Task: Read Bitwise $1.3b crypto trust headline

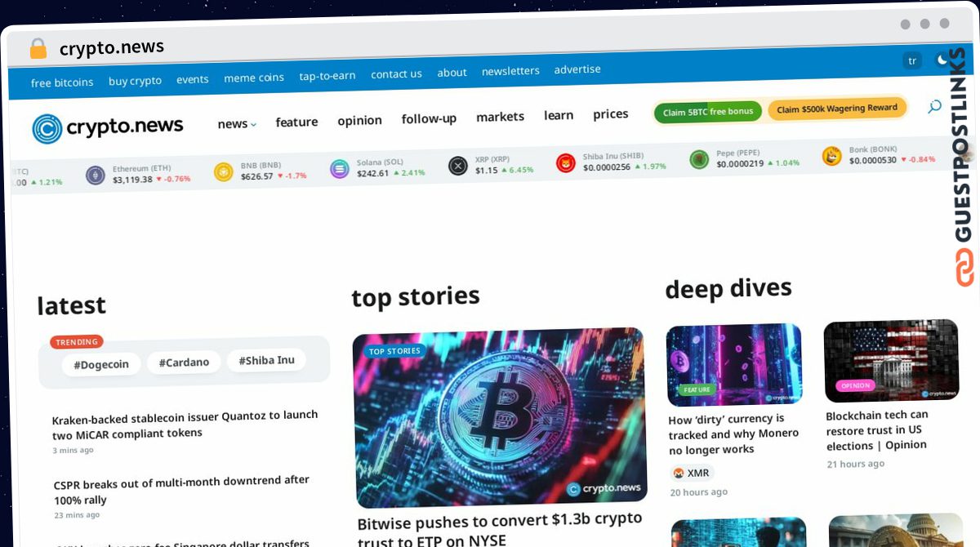Action: pos(501,528)
